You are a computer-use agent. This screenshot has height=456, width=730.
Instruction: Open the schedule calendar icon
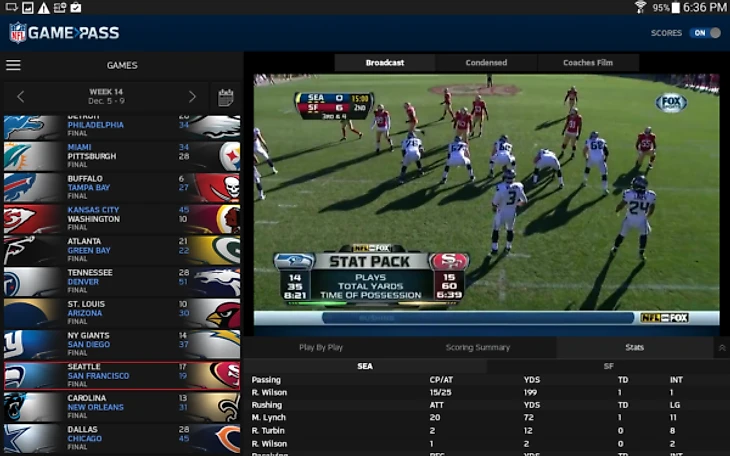coord(226,97)
